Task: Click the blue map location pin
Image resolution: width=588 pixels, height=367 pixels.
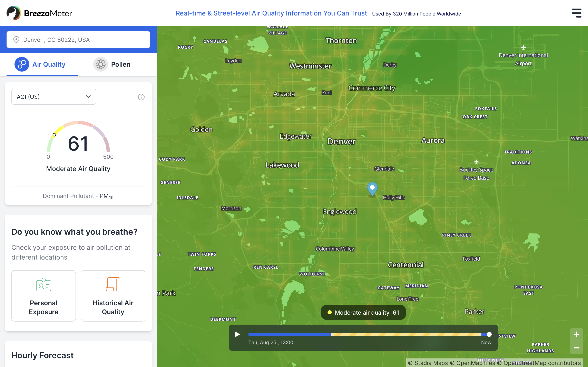Action: [x=372, y=188]
